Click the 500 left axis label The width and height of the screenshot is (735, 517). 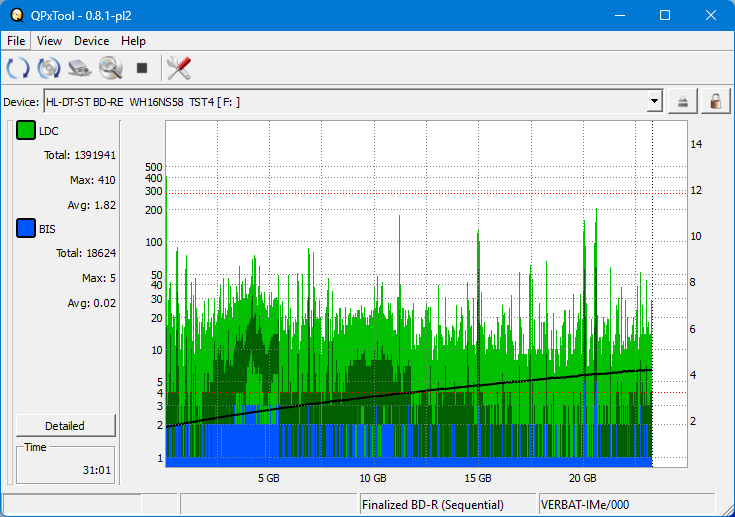coord(154,167)
